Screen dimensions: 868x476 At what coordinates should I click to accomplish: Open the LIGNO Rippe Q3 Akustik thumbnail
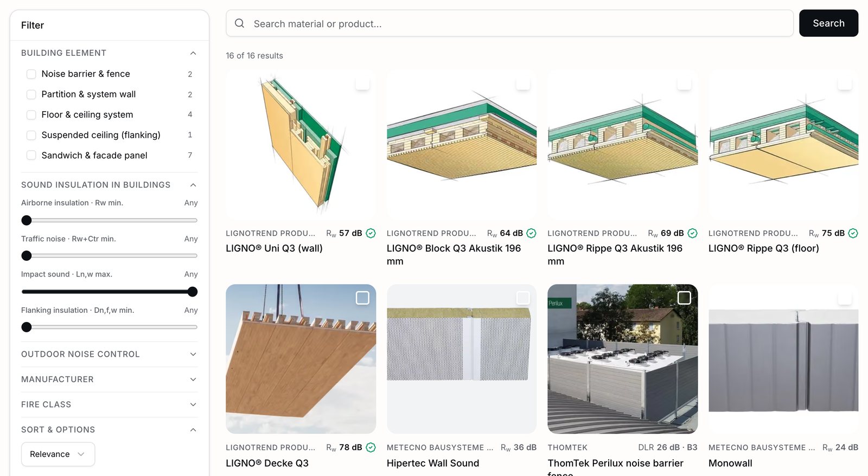(622, 145)
